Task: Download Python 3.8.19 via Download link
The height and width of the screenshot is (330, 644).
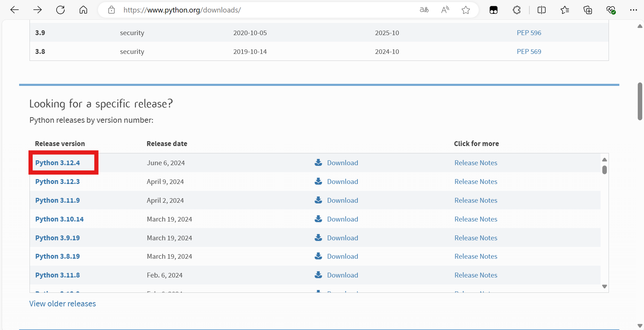Action: [x=342, y=256]
